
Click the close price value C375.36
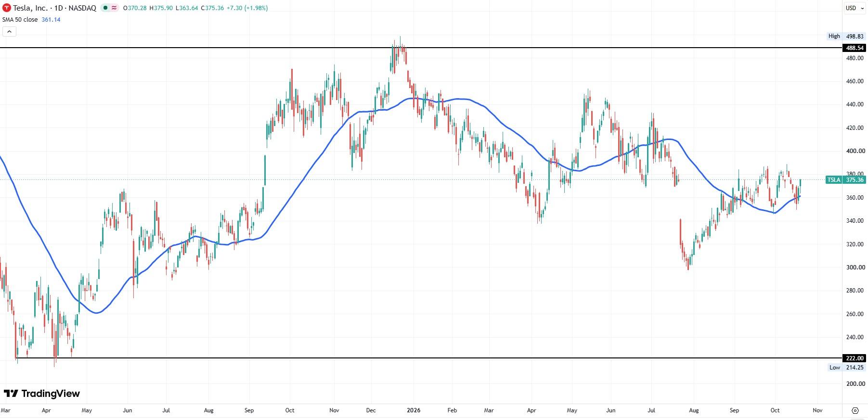pyautogui.click(x=212, y=8)
